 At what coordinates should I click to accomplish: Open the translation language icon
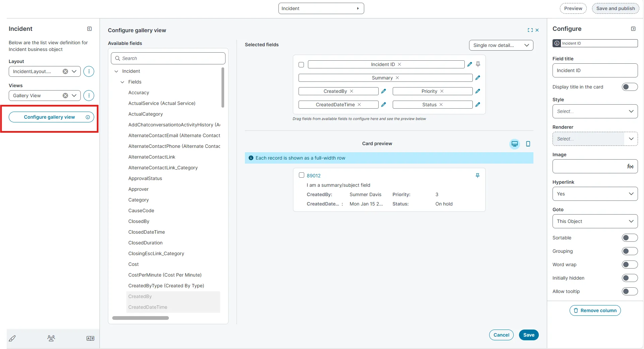(90, 338)
